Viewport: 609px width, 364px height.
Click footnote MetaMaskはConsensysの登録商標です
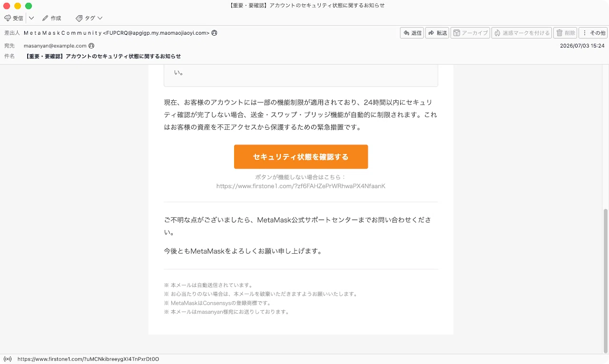coord(217,303)
